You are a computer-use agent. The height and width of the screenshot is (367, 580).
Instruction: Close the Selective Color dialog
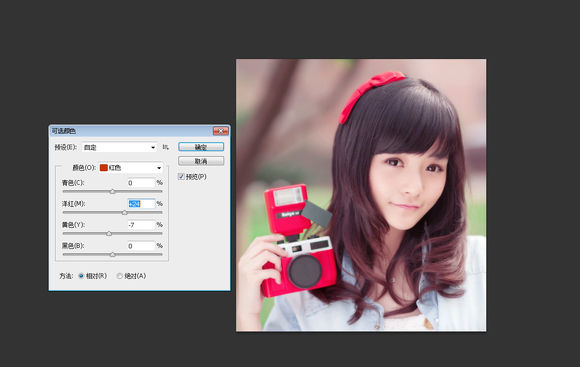[221, 131]
